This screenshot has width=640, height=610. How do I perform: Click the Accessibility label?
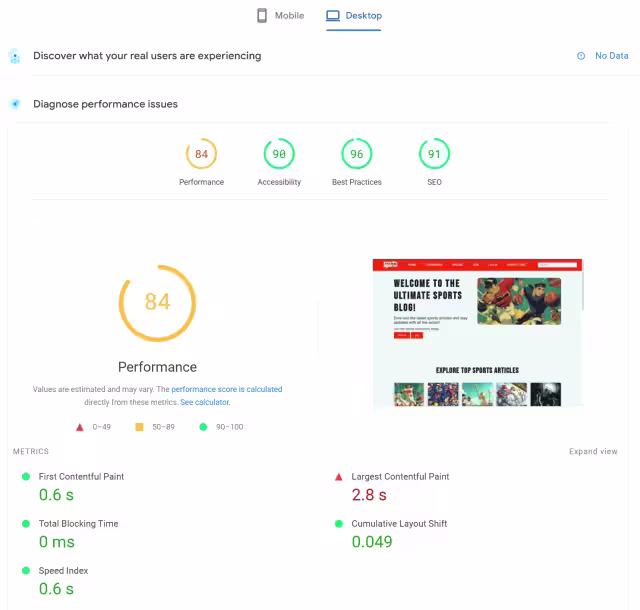[279, 182]
